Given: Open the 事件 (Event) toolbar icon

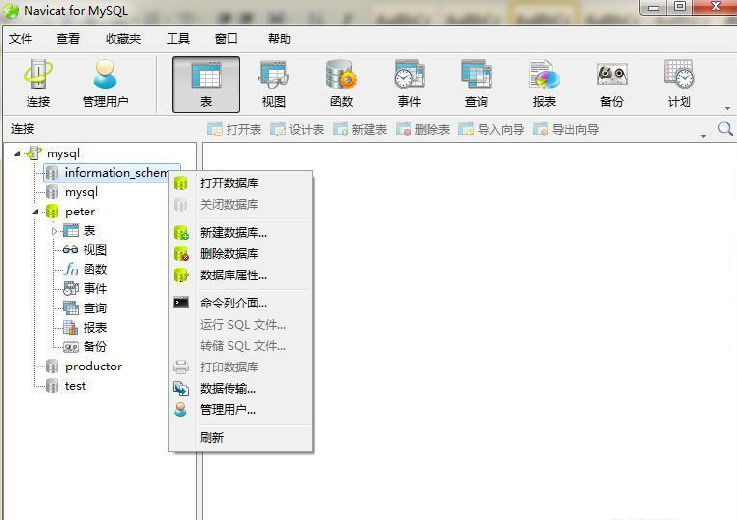Looking at the screenshot, I should pos(409,84).
